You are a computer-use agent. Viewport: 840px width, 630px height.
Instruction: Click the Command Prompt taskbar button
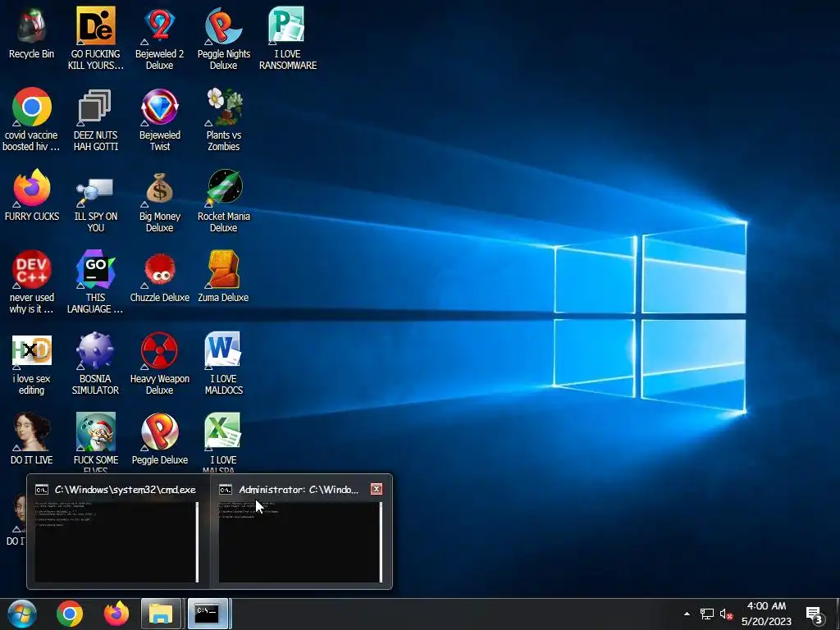pyautogui.click(x=208, y=614)
